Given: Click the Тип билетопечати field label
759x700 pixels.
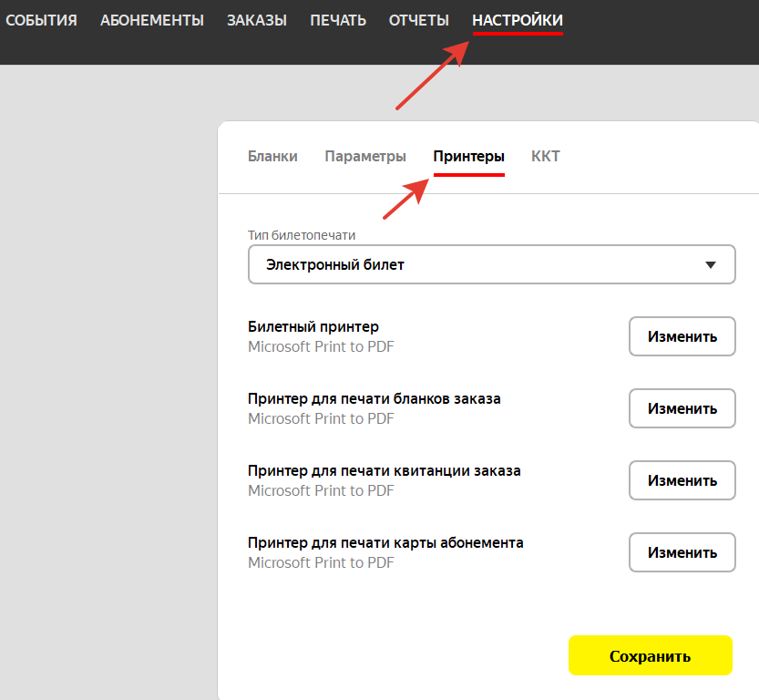Looking at the screenshot, I should [x=302, y=235].
